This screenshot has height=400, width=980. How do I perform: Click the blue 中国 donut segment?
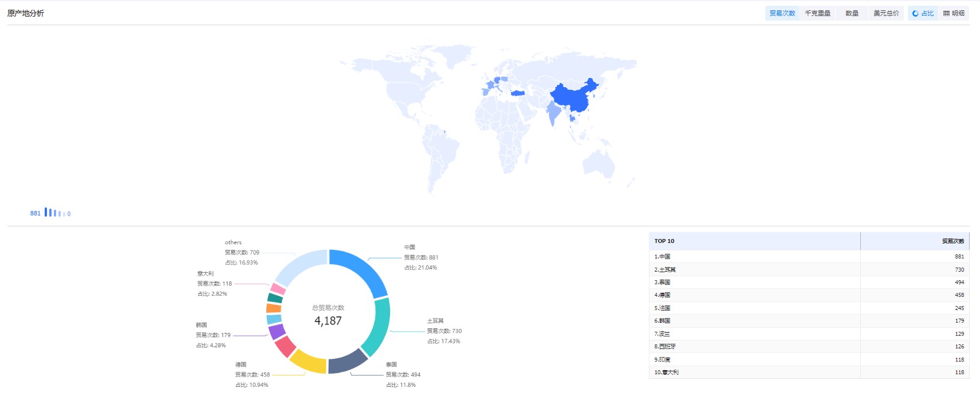(x=364, y=268)
